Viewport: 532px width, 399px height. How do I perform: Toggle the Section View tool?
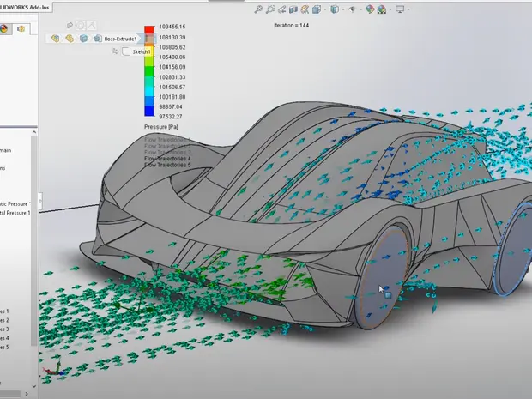pyautogui.click(x=293, y=9)
